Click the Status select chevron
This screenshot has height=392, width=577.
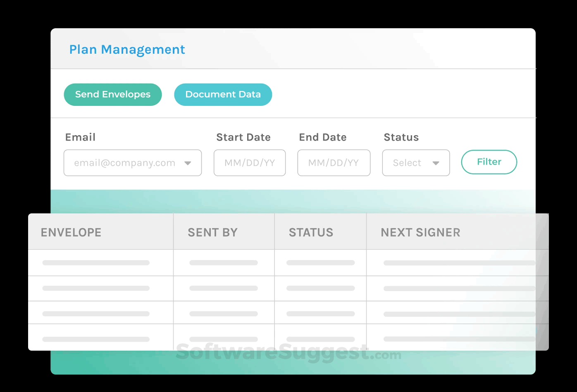(436, 163)
